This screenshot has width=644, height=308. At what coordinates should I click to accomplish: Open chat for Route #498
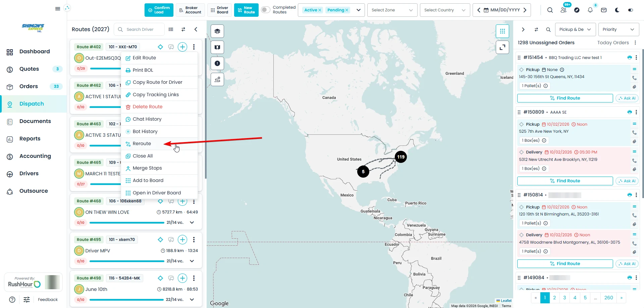(x=171, y=278)
